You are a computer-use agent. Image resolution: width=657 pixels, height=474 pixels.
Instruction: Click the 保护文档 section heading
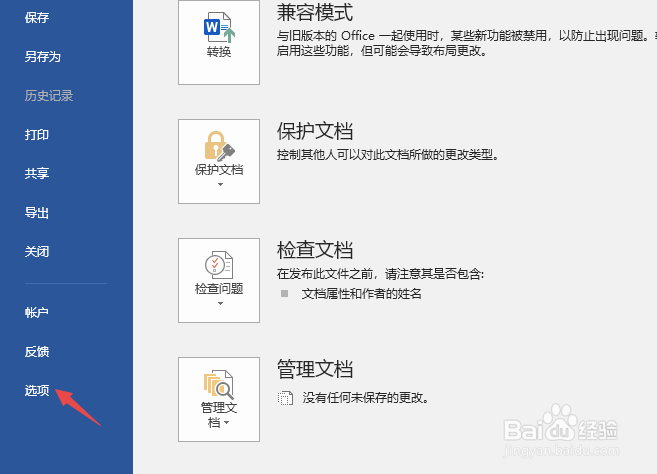coord(315,131)
